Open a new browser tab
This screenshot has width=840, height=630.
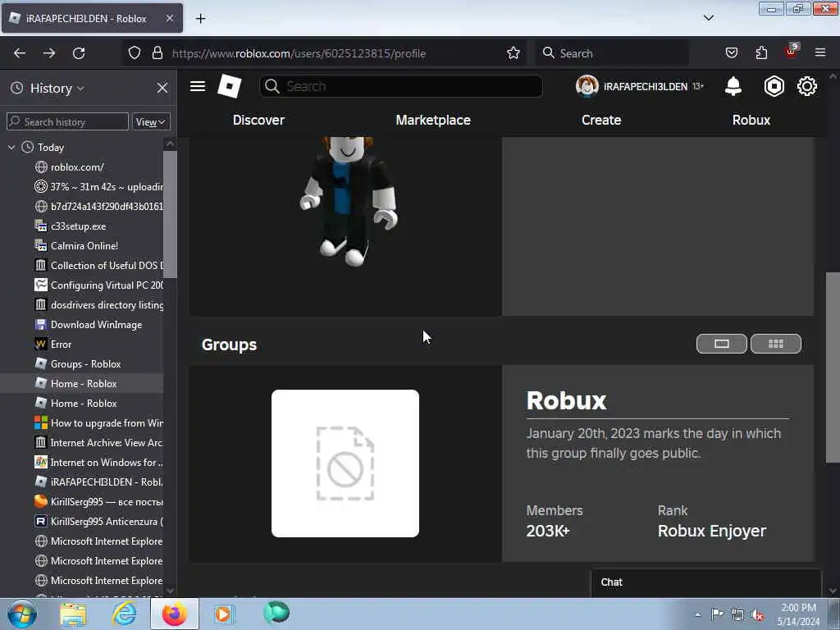[200, 19]
